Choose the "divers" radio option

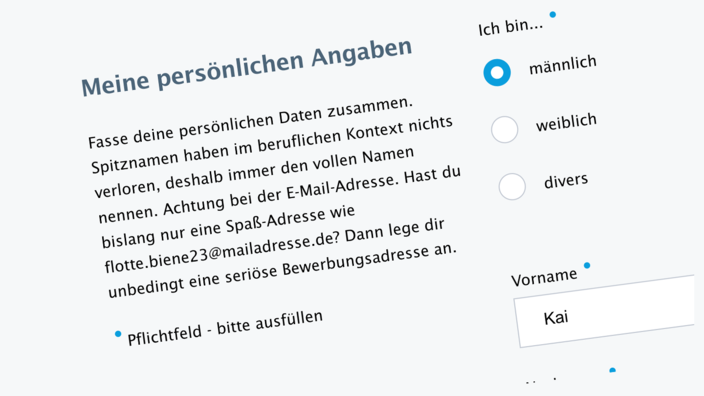pos(512,186)
